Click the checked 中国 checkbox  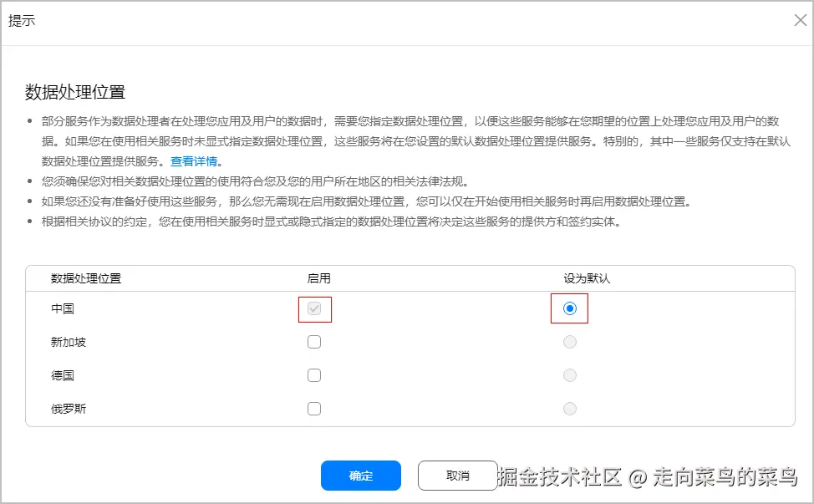pos(314,308)
